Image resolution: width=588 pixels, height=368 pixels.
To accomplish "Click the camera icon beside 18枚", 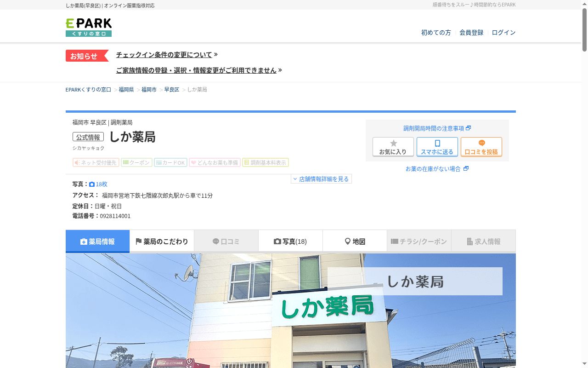I will click(92, 184).
